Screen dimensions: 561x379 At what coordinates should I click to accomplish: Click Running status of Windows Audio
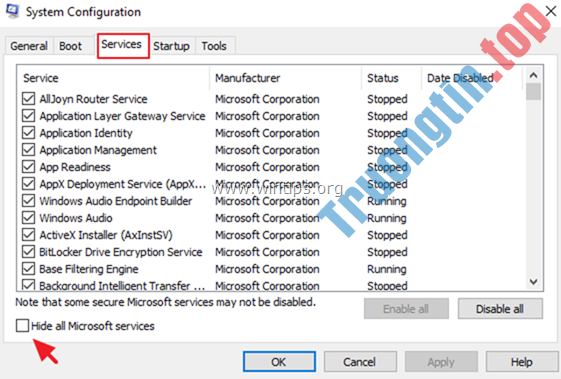tap(387, 218)
